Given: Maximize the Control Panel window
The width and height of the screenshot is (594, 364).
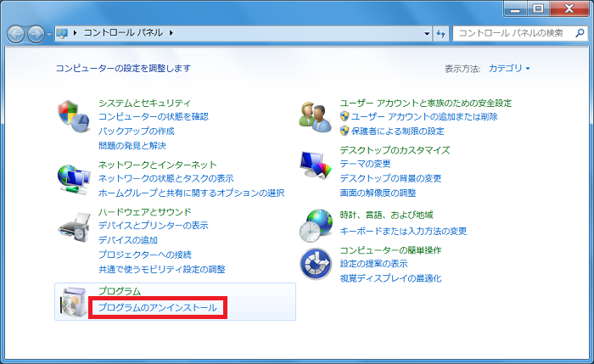Looking at the screenshot, I should click(x=538, y=9).
